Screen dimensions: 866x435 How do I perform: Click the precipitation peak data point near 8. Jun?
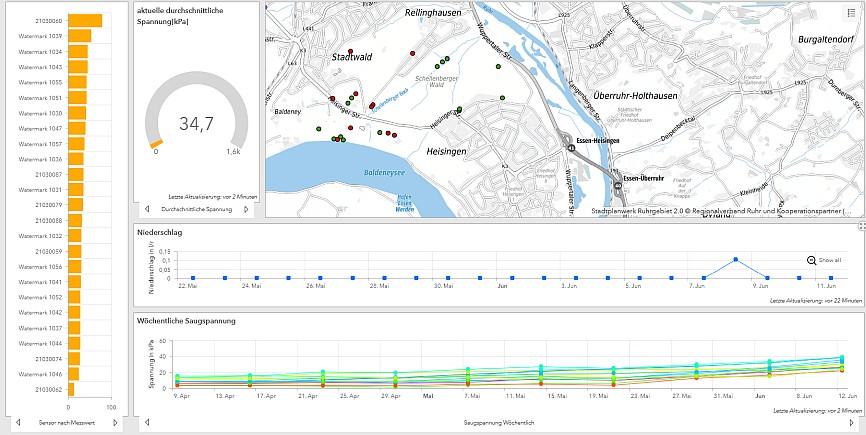pyautogui.click(x=736, y=259)
